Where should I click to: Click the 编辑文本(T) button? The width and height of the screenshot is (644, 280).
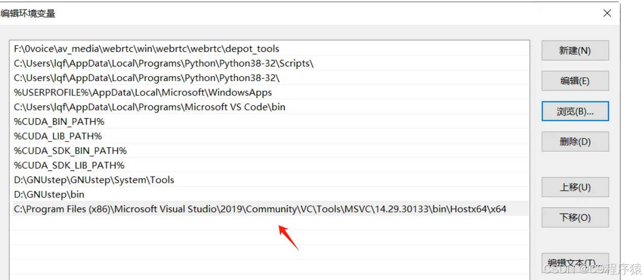point(575,263)
